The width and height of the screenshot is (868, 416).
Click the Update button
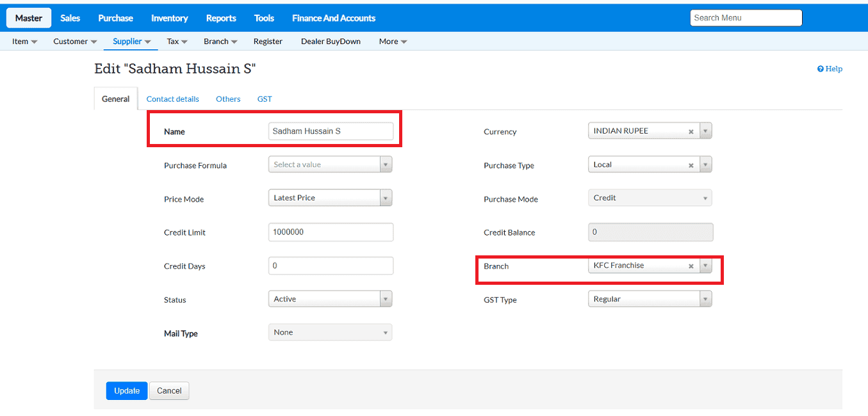click(127, 391)
